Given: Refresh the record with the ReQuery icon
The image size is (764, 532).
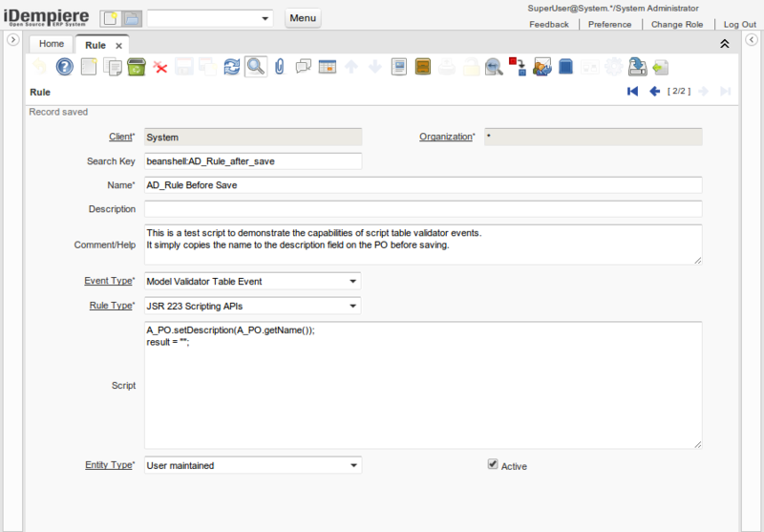Looking at the screenshot, I should [232, 67].
